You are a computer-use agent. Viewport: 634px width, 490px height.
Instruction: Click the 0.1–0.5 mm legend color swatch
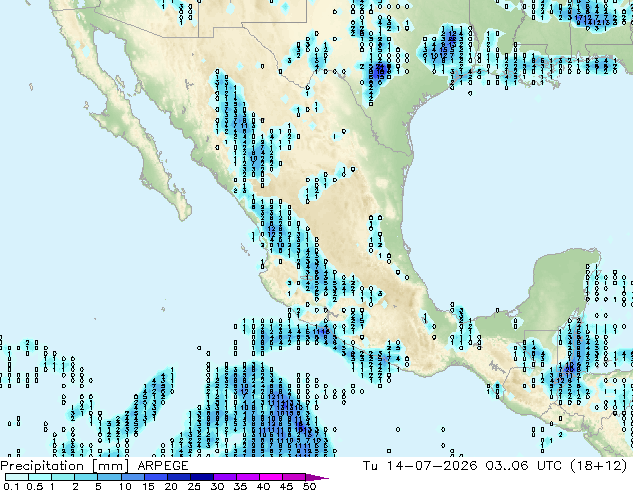[x=17, y=477]
